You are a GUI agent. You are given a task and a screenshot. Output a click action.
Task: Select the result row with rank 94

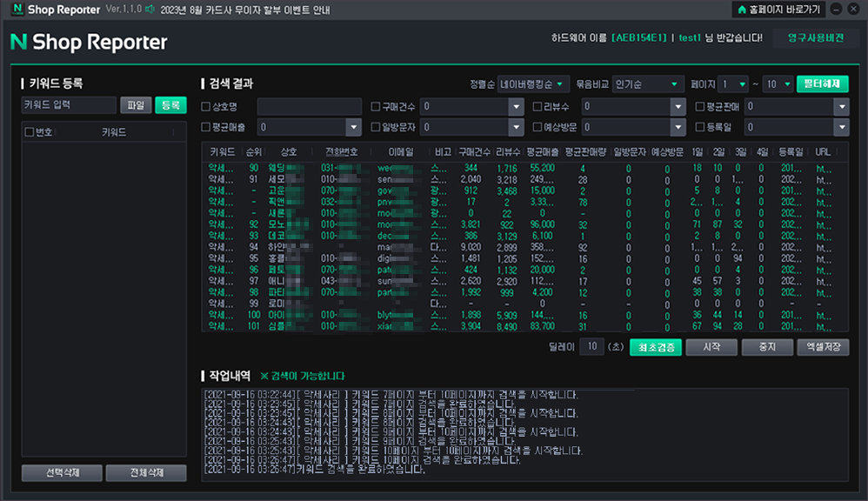click(524, 247)
